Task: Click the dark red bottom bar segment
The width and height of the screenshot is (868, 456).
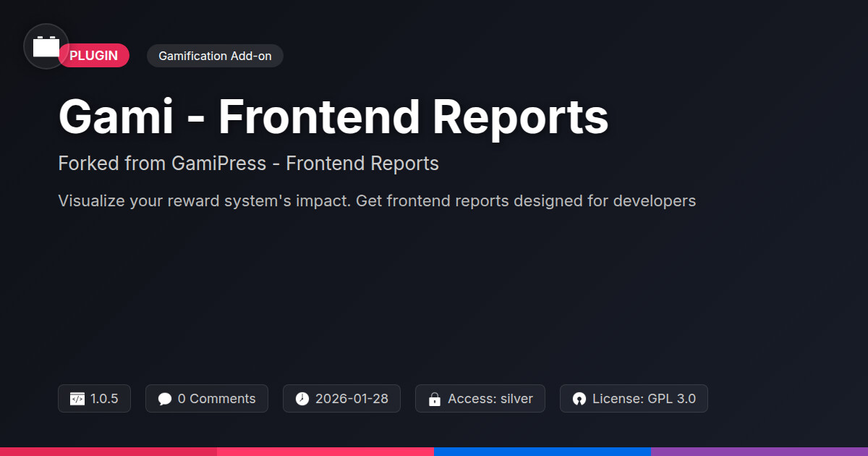Action: (x=109, y=451)
